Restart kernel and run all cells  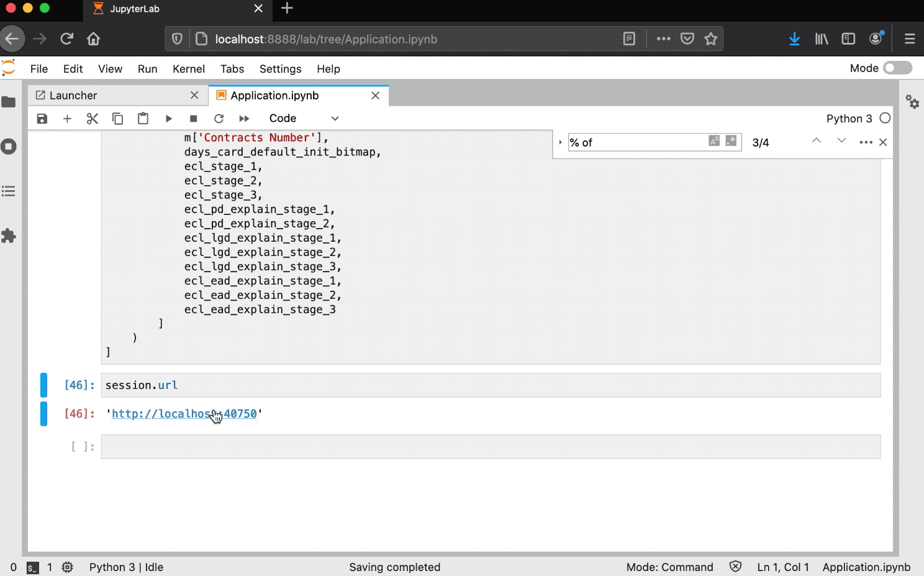(244, 119)
